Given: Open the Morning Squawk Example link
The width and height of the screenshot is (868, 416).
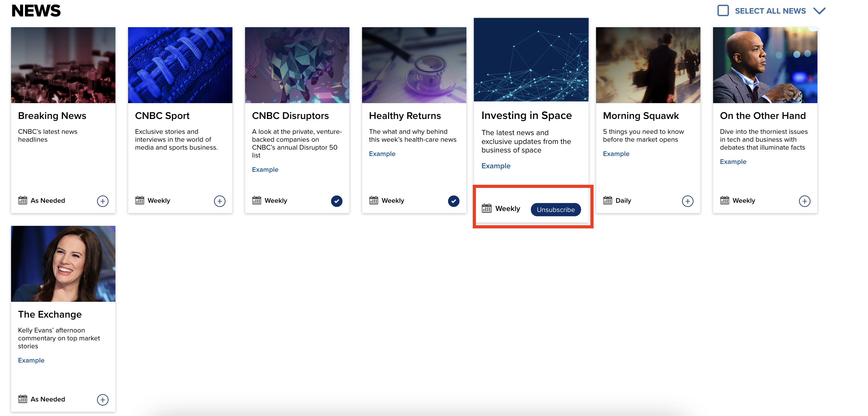Looking at the screenshot, I should (x=616, y=153).
